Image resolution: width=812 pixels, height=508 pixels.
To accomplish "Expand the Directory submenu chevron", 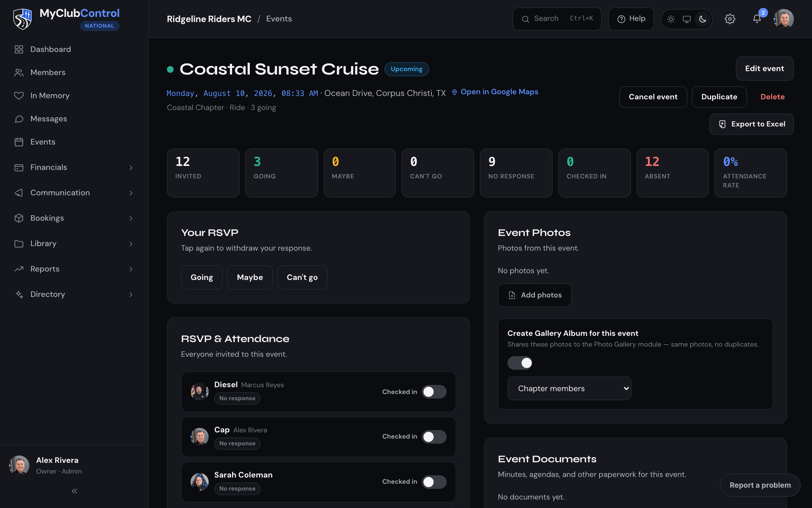I will pyautogui.click(x=131, y=294).
